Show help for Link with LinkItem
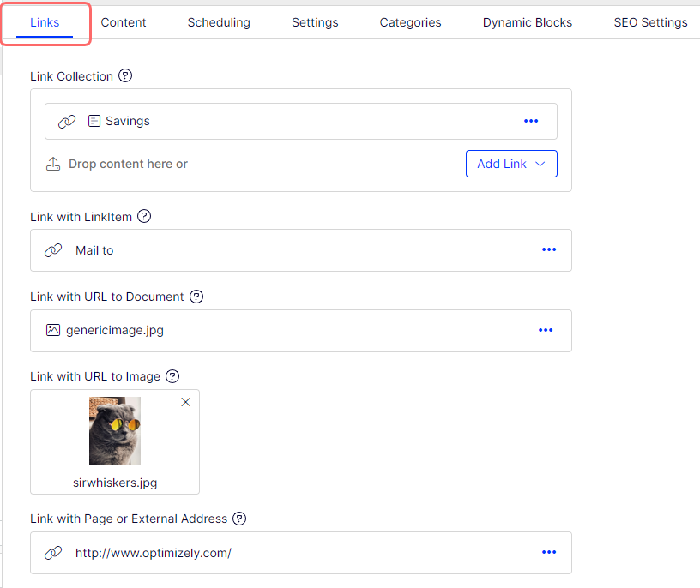Viewport: 700px width, 588px height. 144,216
